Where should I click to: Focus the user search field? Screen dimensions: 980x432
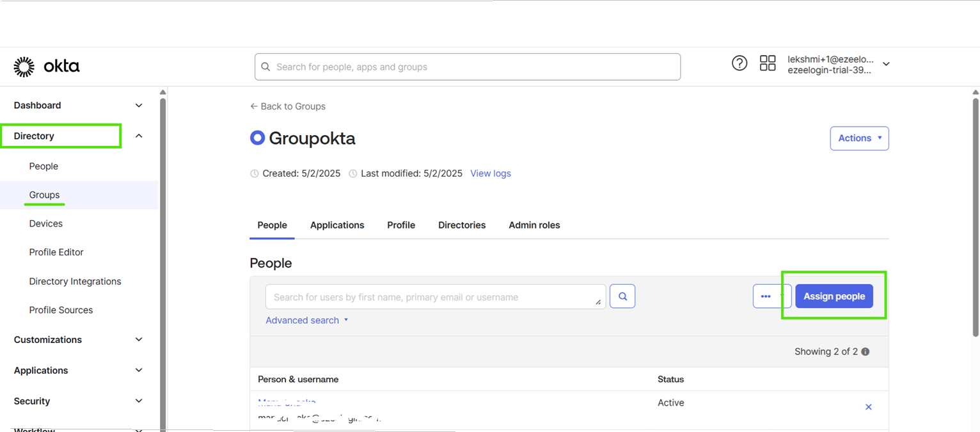[x=436, y=297]
